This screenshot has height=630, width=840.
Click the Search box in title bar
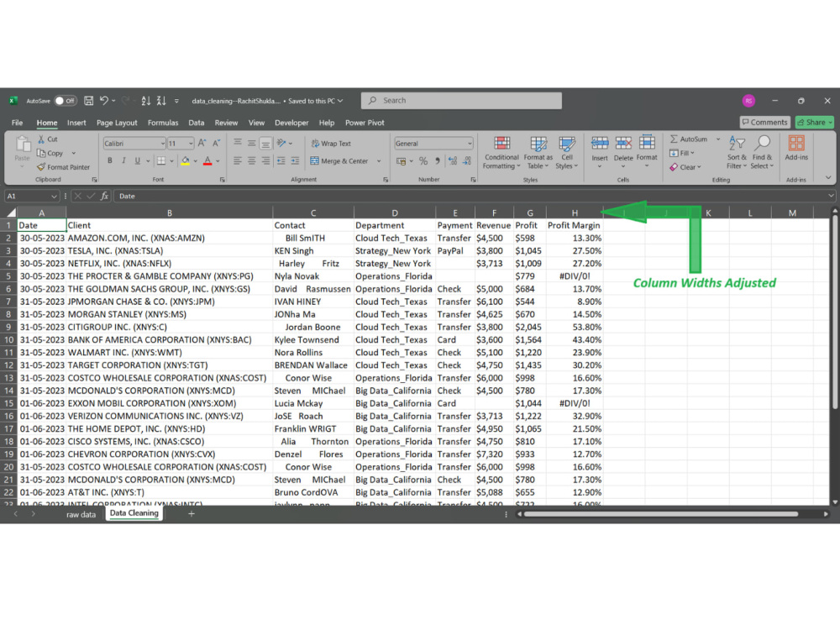click(x=461, y=101)
